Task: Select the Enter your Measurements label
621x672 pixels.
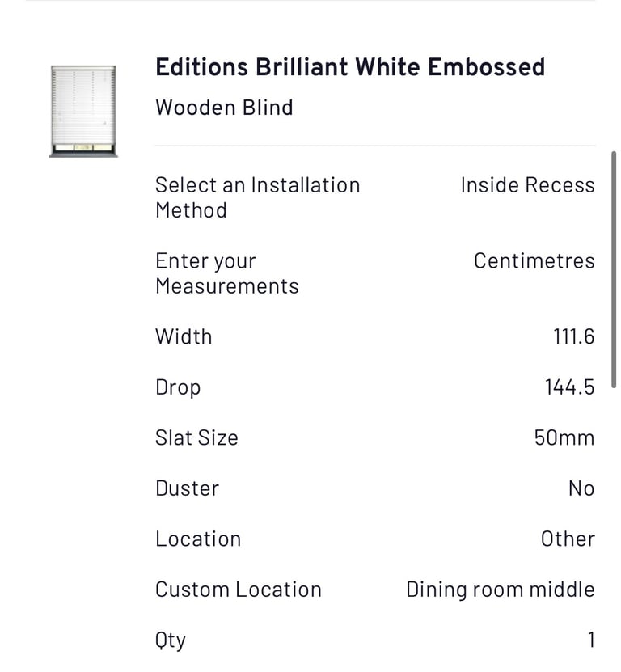Action: point(227,273)
